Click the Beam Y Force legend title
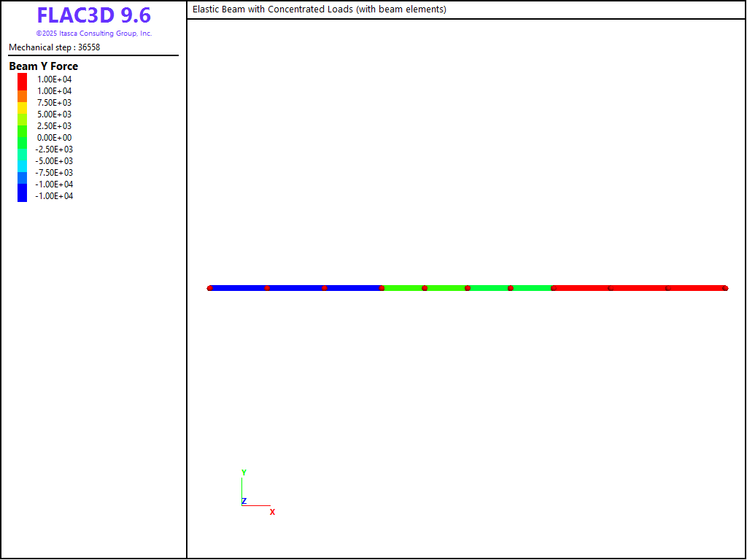This screenshot has width=747, height=560. [43, 66]
